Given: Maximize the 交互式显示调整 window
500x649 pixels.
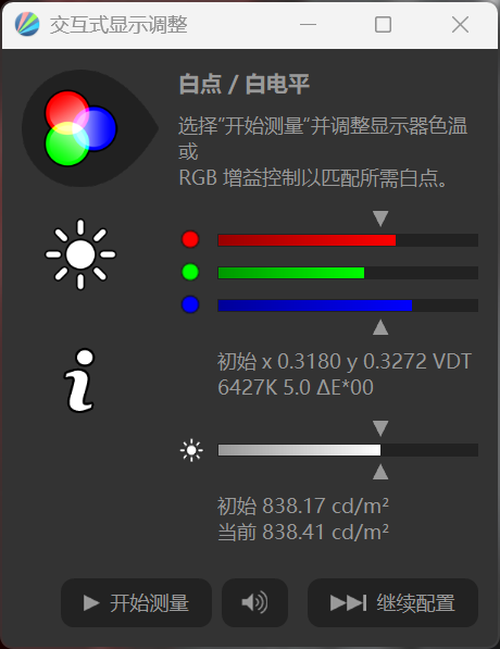Looking at the screenshot, I should pyautogui.click(x=383, y=24).
